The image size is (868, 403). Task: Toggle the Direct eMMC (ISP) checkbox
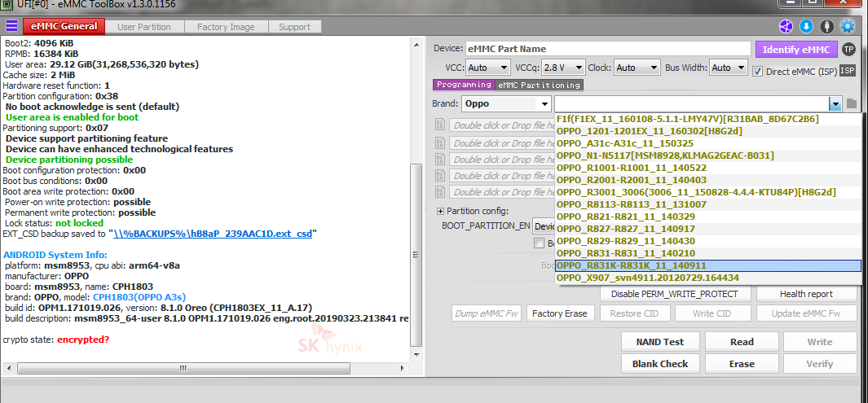point(758,72)
